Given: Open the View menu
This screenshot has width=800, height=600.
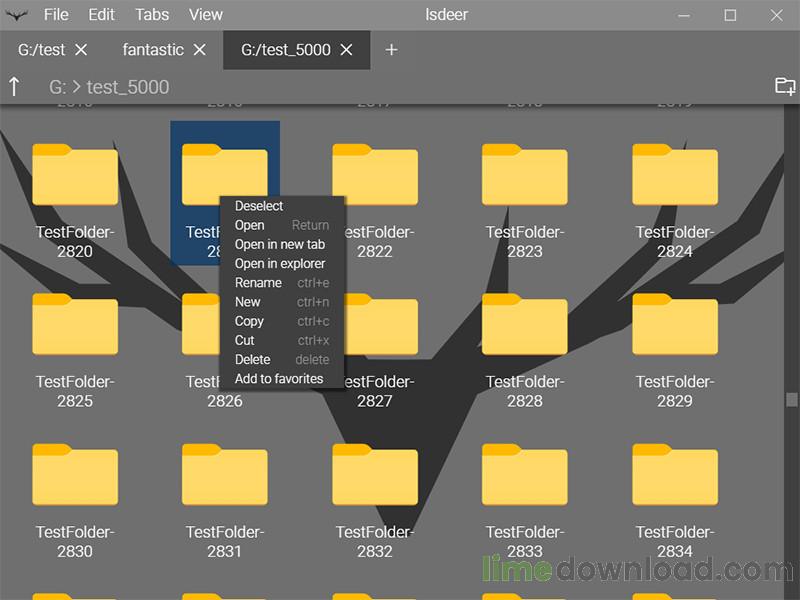Looking at the screenshot, I should pyautogui.click(x=206, y=15).
